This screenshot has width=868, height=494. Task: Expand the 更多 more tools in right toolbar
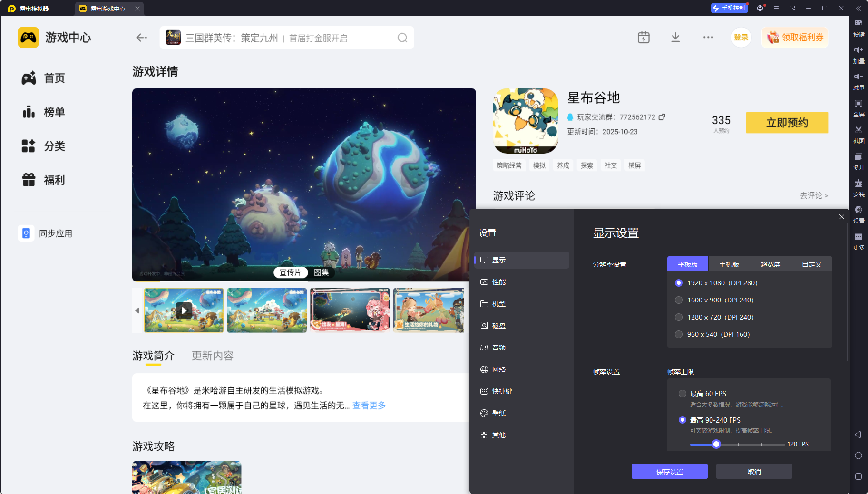tap(858, 241)
